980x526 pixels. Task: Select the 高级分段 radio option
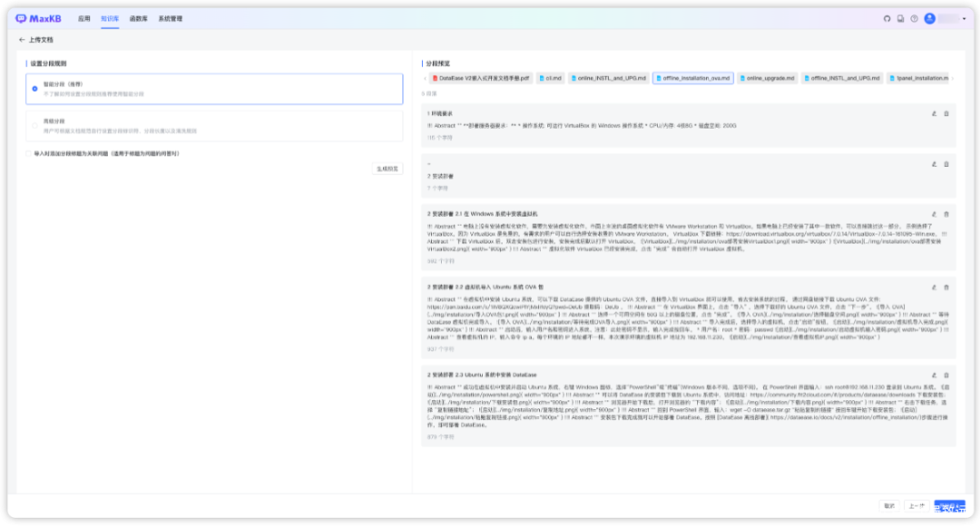(35, 125)
